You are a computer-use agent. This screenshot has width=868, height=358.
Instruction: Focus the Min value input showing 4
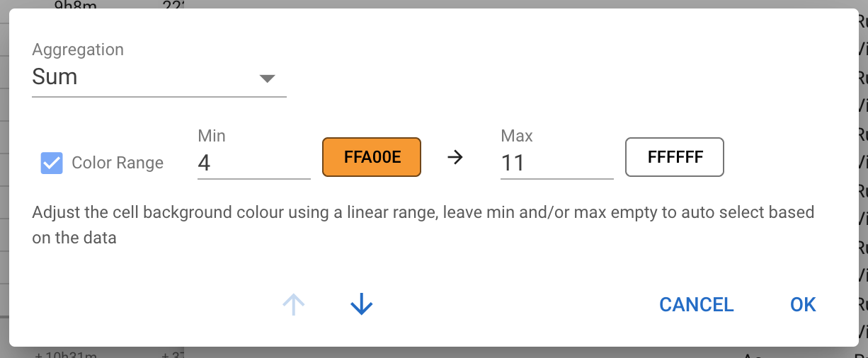click(x=253, y=163)
